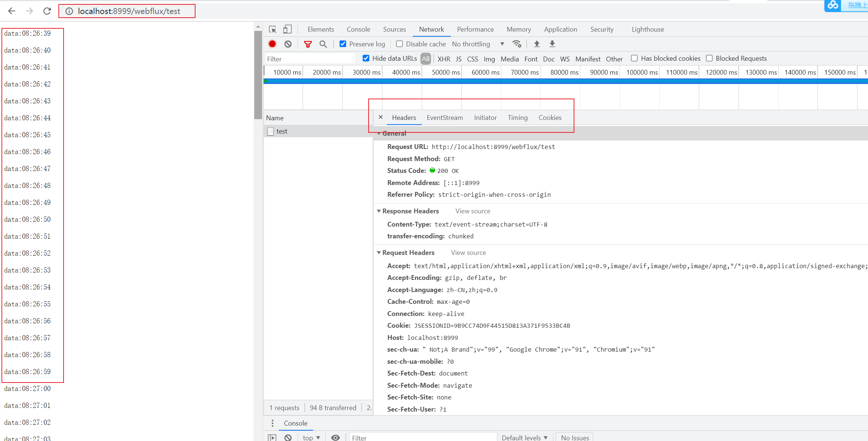Toggle the network filter funnel icon
This screenshot has height=441, width=868.
point(308,44)
